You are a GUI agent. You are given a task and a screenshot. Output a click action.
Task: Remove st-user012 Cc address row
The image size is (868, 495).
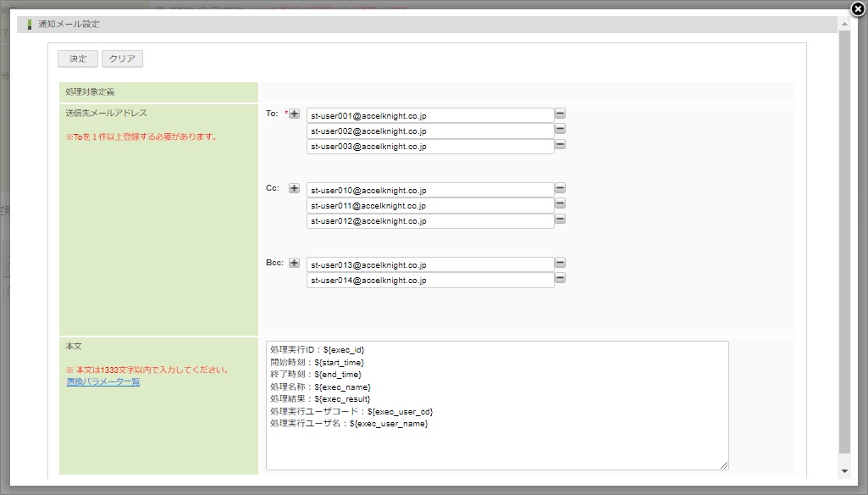560,219
